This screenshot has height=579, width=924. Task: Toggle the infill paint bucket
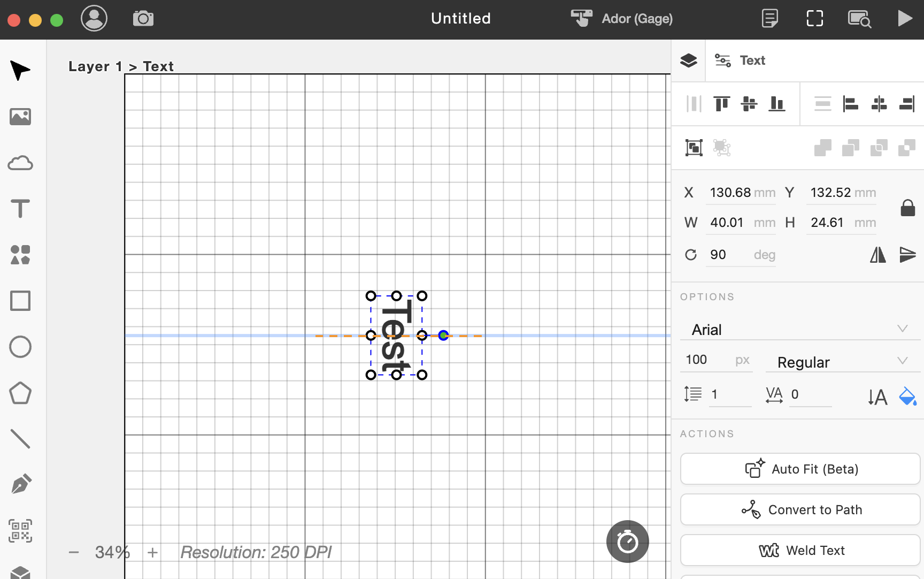907,396
